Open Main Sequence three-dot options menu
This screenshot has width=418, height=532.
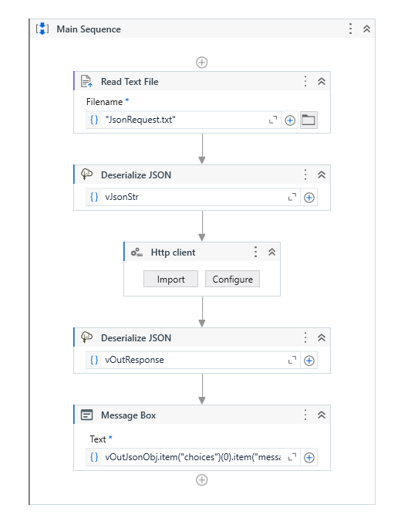[x=350, y=29]
